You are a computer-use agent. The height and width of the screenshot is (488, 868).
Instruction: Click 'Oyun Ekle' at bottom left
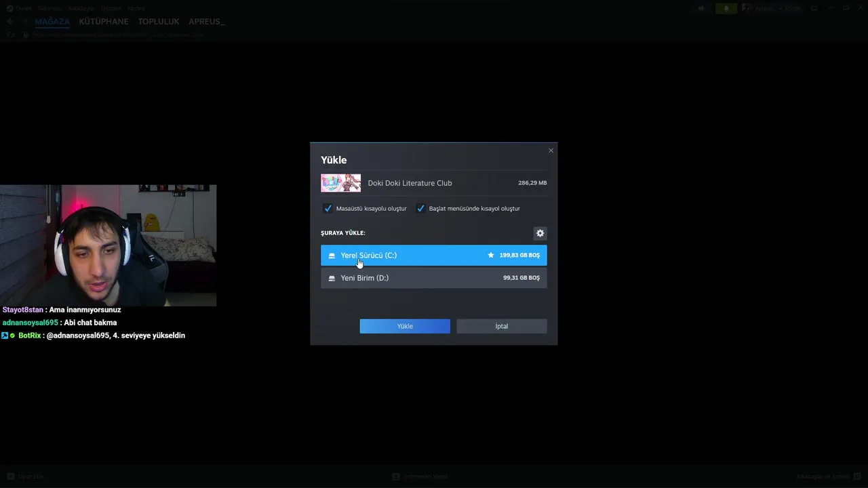pos(26,476)
